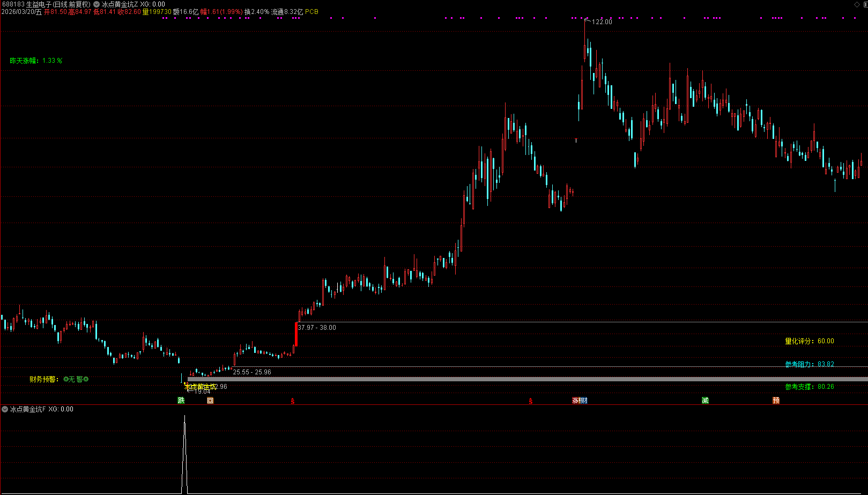Click the XG: 0.00 value in the lower panel header
Screen dimensions: 868x495
pos(61,409)
